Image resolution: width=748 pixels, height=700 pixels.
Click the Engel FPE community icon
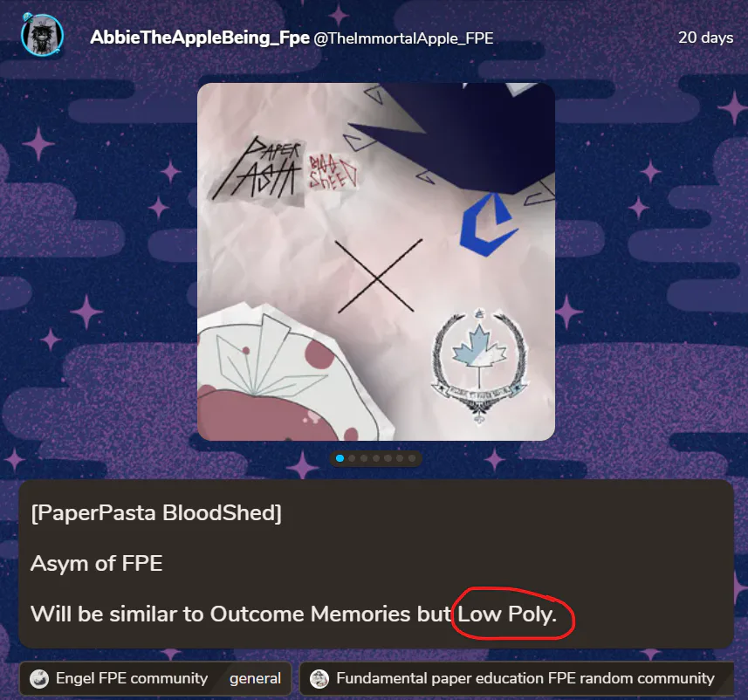pyautogui.click(x=39, y=678)
